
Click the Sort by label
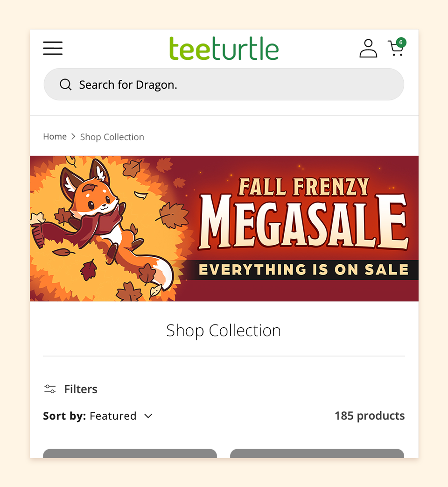coord(64,416)
